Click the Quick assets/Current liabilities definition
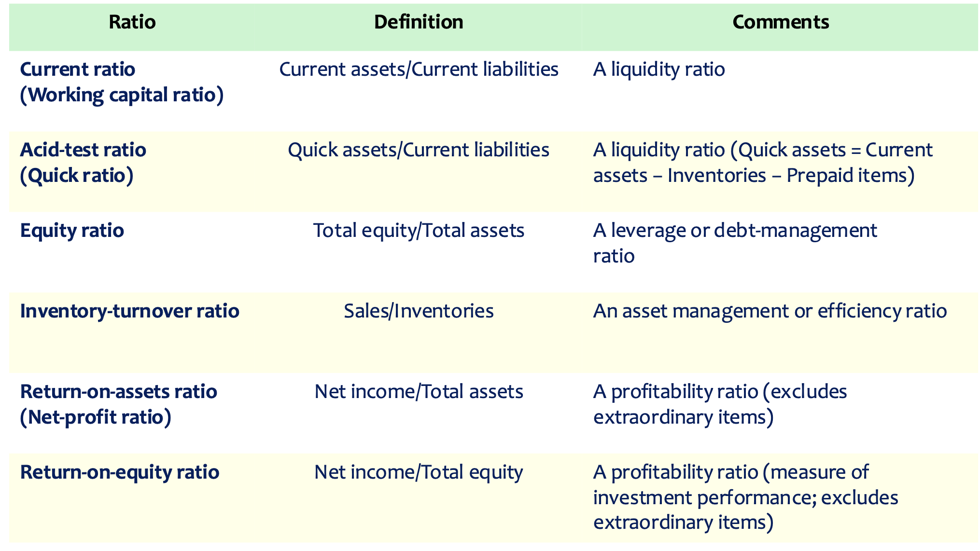980x551 pixels. 419,150
